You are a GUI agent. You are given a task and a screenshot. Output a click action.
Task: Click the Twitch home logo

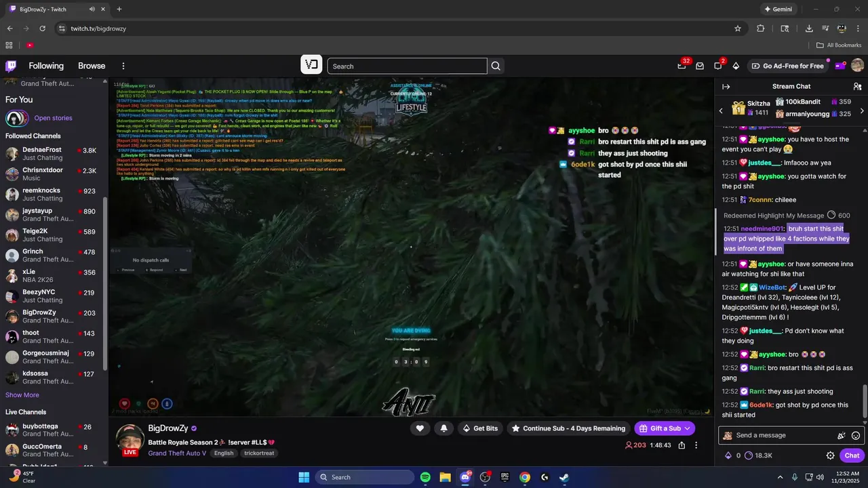pyautogui.click(x=11, y=66)
